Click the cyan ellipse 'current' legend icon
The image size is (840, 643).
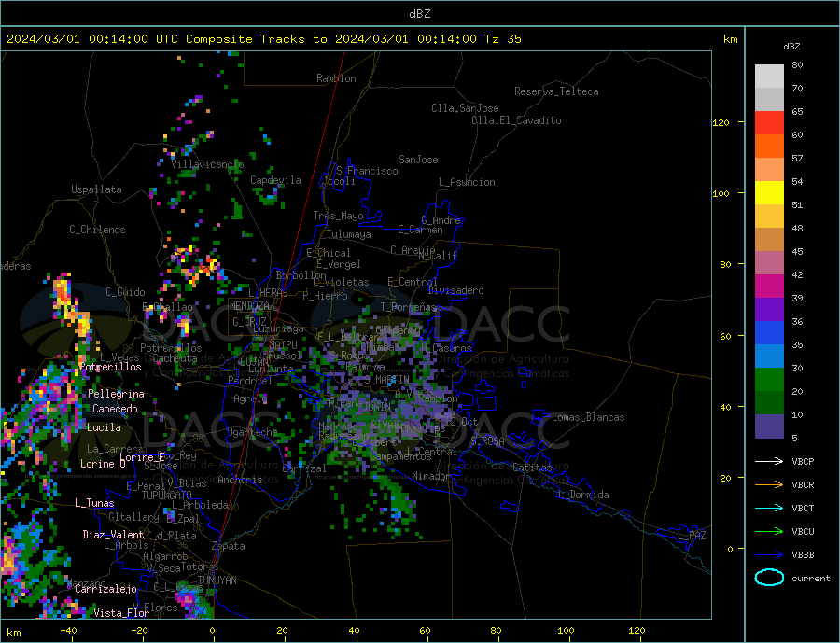tap(769, 578)
